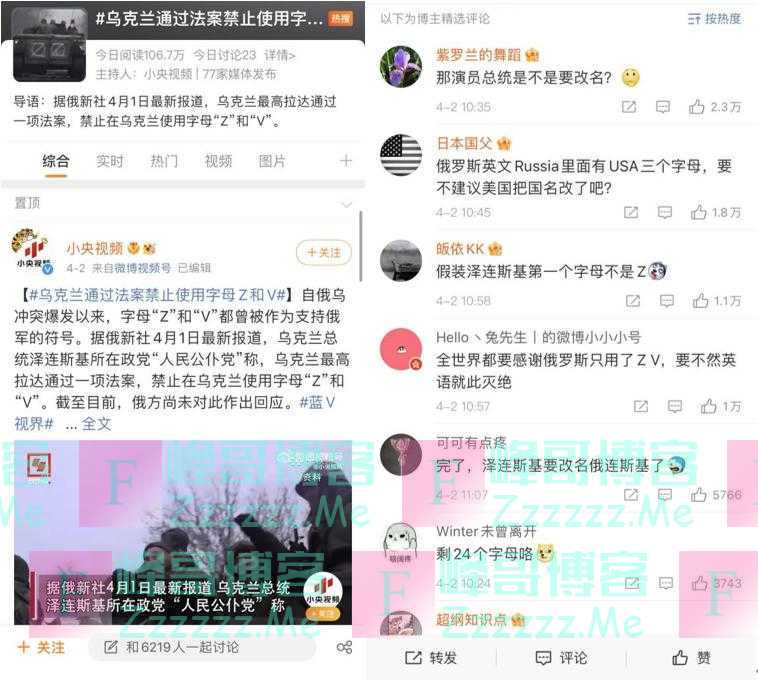Open topic 详情> link
758x681 pixels.
click(279, 56)
